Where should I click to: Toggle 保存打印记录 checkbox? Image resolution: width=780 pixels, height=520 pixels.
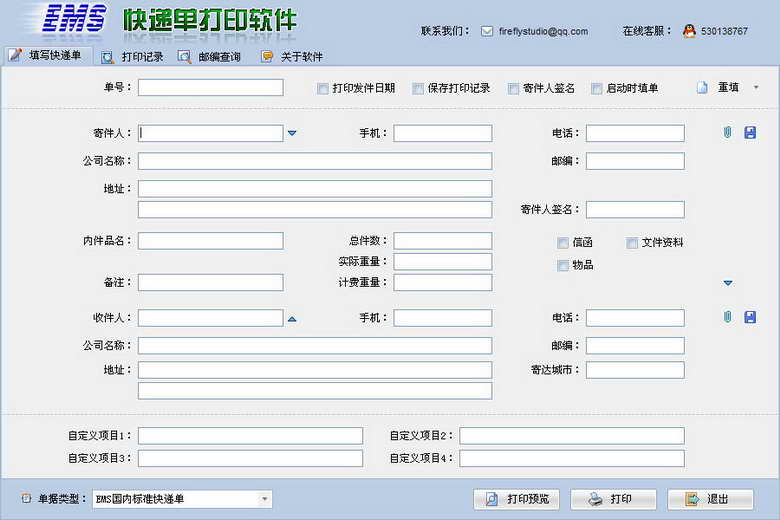coord(418,89)
